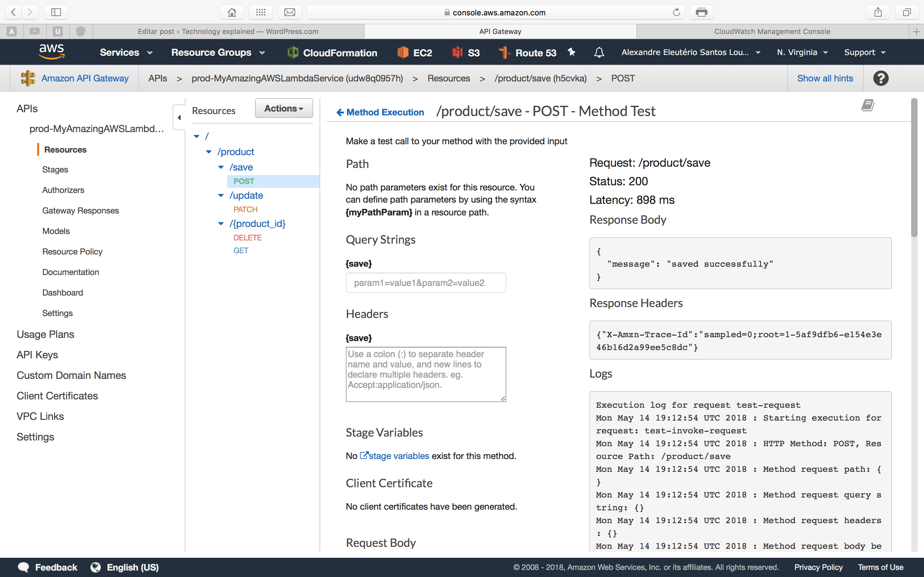The width and height of the screenshot is (924, 577).
Task: Click the Query Strings input field
Action: click(425, 283)
